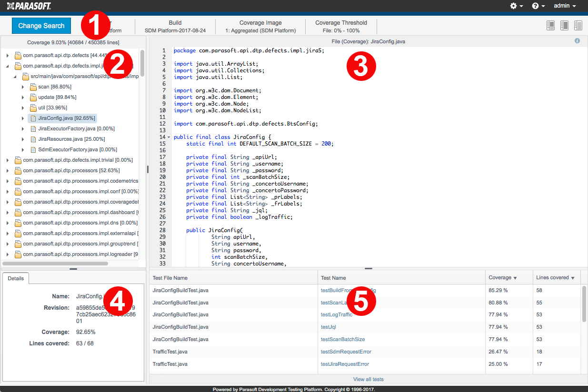Click folder icon for processors.impl.logreader
Viewport: 588px width, 392px height.
pyautogui.click(x=18, y=254)
